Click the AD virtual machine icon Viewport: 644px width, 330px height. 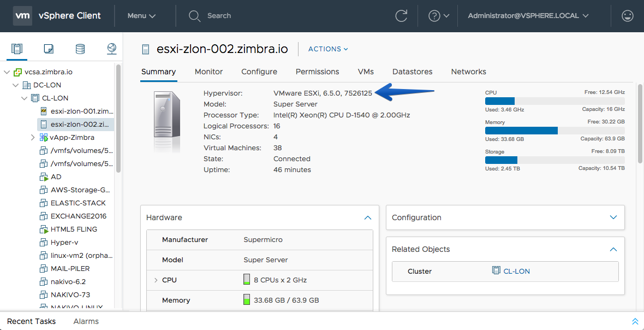pyautogui.click(x=44, y=176)
